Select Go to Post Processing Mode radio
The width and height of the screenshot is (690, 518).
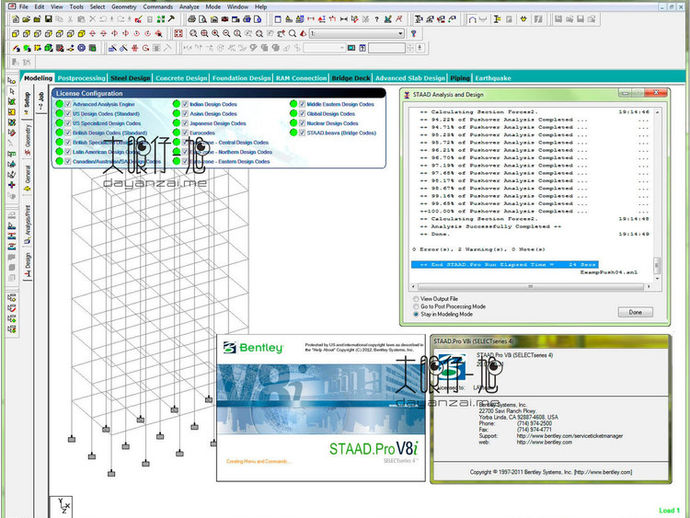(x=415, y=306)
